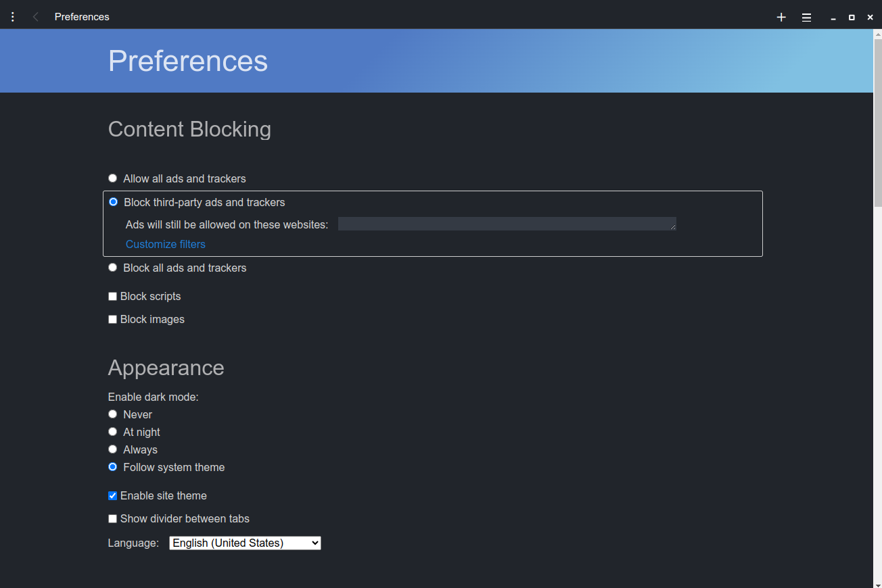Set dark mode to "Never"
This screenshot has height=588, width=882.
[112, 414]
